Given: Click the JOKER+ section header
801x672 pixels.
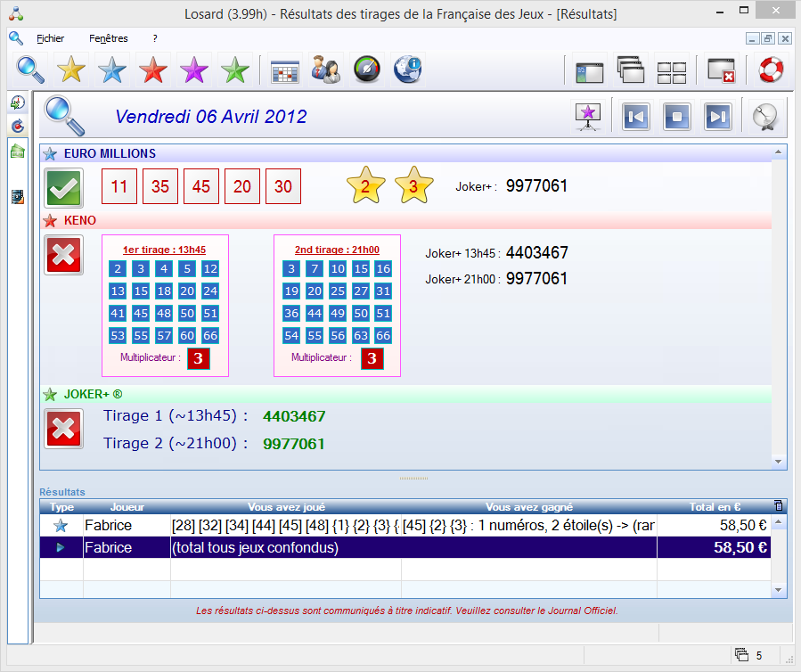Looking at the screenshot, I should (406, 394).
